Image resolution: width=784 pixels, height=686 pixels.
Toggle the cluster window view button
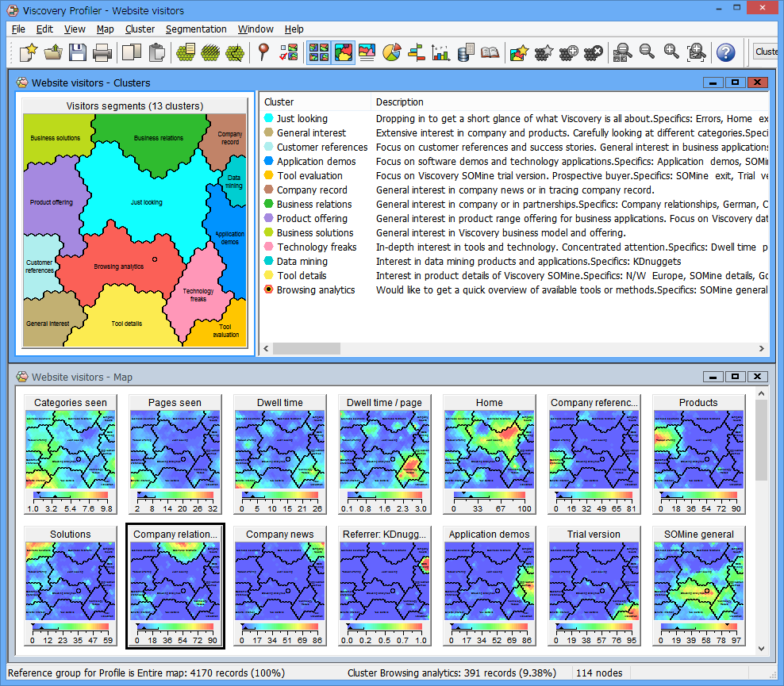(x=344, y=52)
